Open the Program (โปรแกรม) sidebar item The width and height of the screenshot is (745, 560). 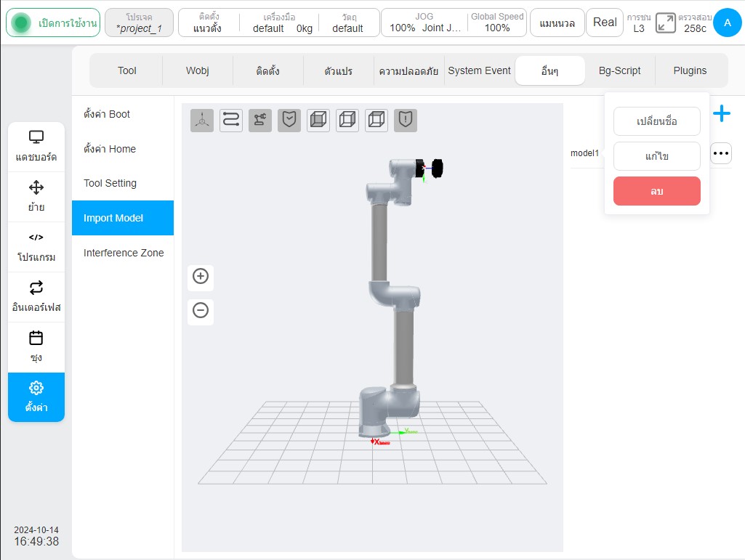point(36,247)
